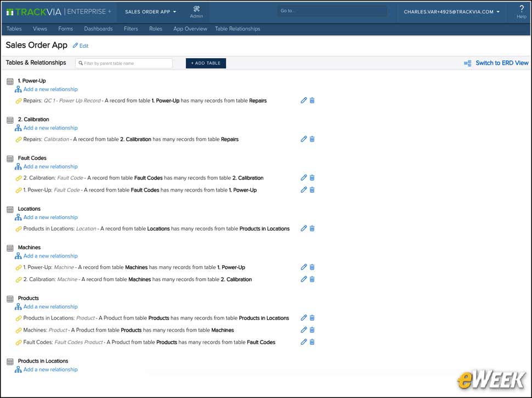Click the filter by parent table name field

point(124,63)
